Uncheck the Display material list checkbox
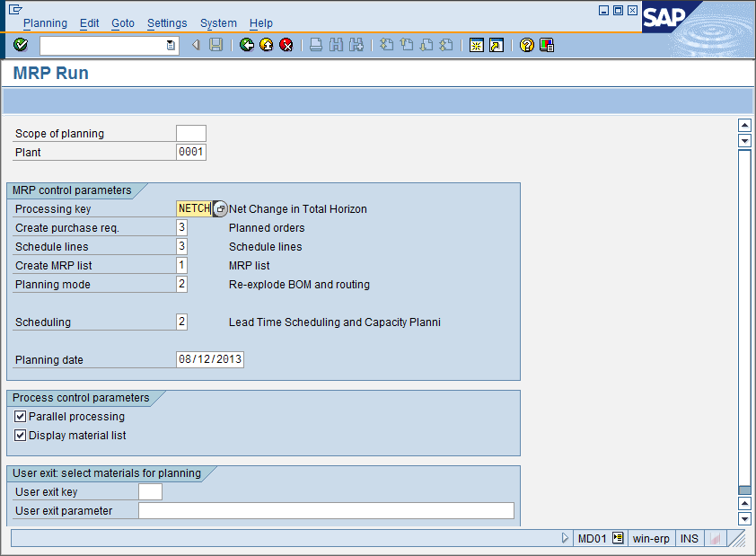756x556 pixels. [21, 436]
